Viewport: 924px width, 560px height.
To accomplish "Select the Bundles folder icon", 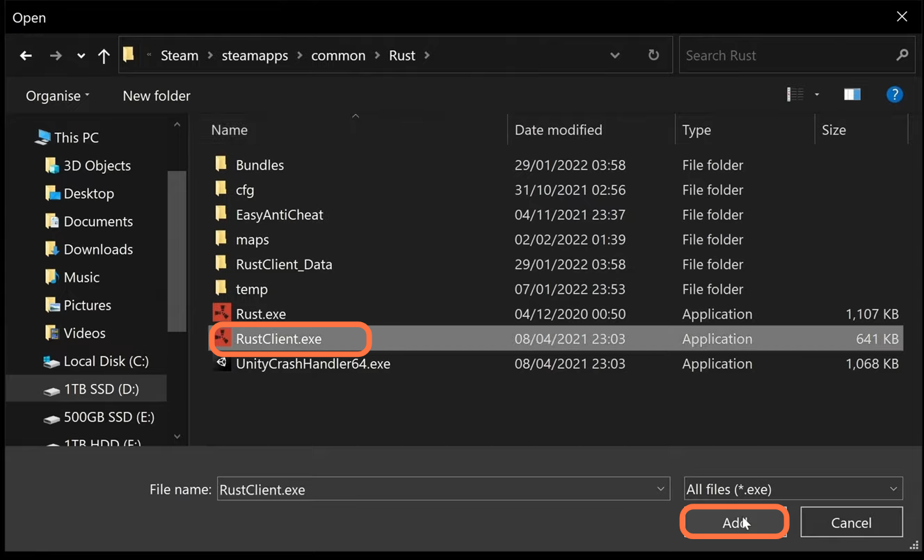I will tap(221, 164).
